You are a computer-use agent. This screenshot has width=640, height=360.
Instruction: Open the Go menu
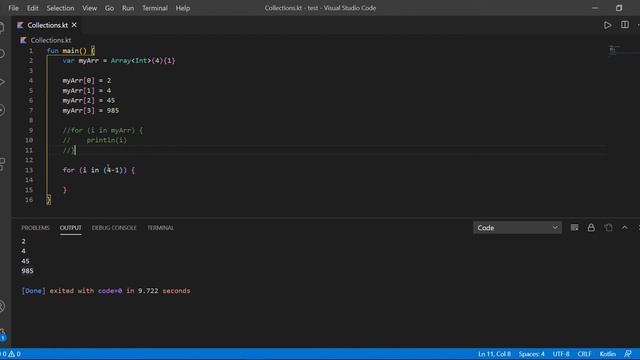coord(109,8)
